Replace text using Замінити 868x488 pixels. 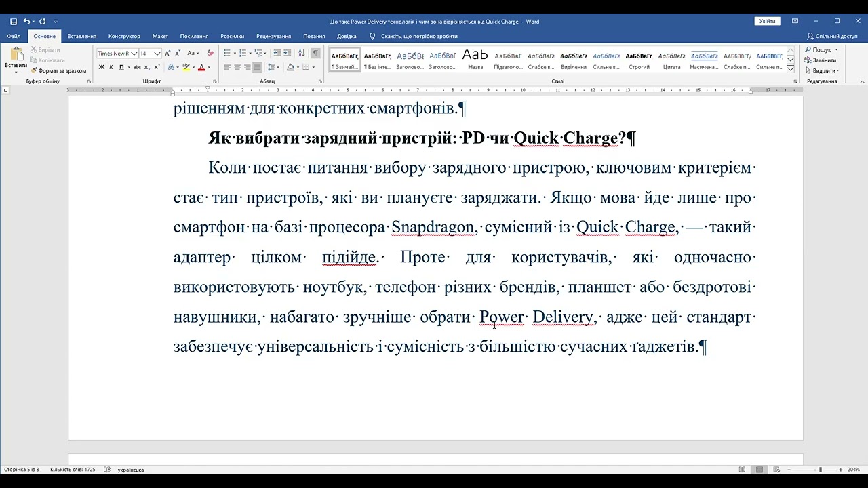click(x=821, y=60)
